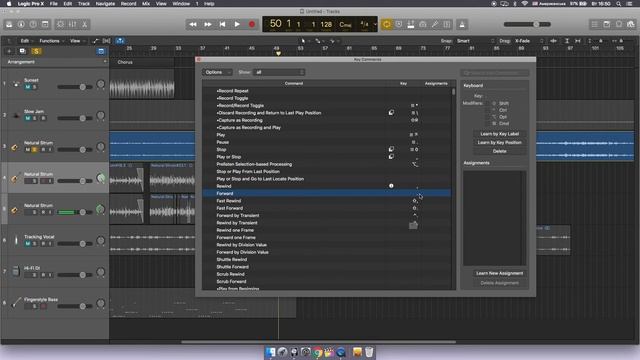Viewport: 640px width, 360px height.
Task: Open Loop Browser icon
Action: pos(619,24)
